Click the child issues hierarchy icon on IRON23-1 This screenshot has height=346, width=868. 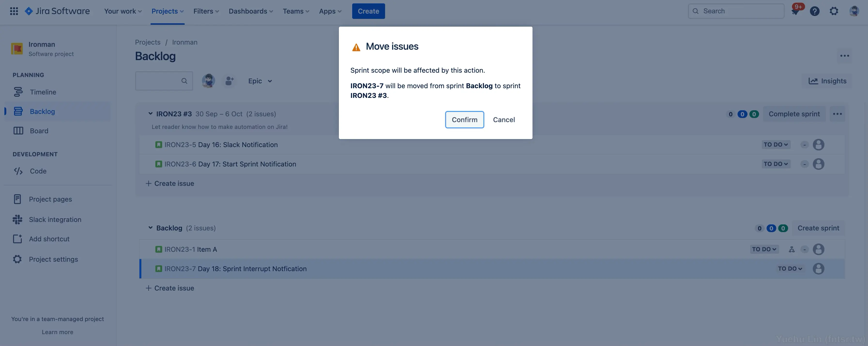tap(792, 249)
